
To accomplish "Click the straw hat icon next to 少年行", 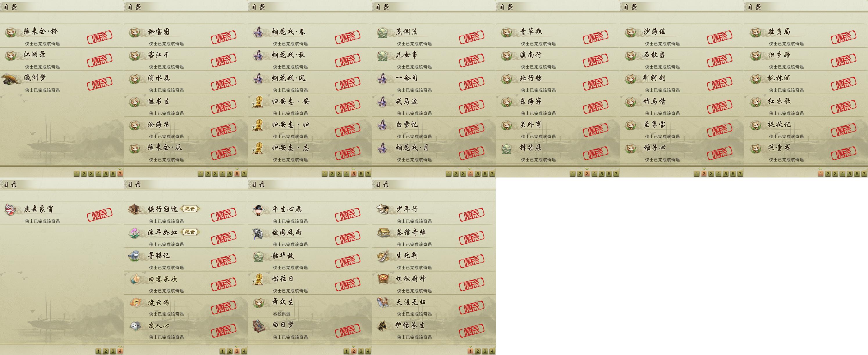I will 382,210.
